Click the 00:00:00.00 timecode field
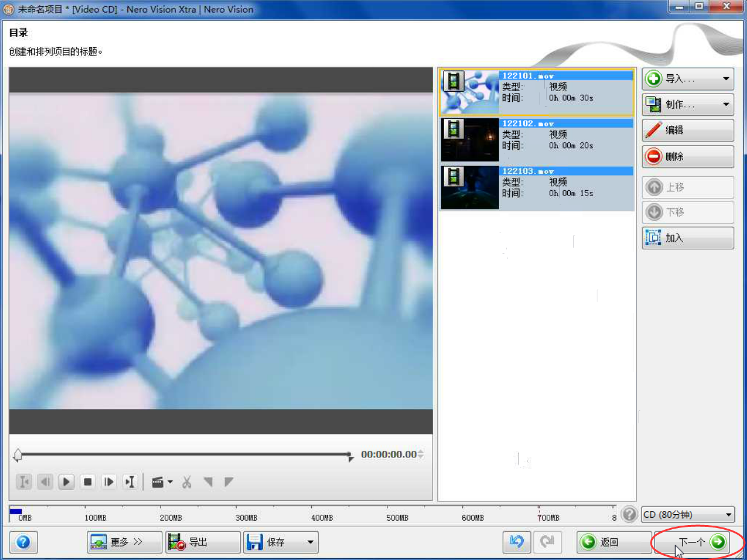Image resolution: width=747 pixels, height=560 pixels. point(389,454)
